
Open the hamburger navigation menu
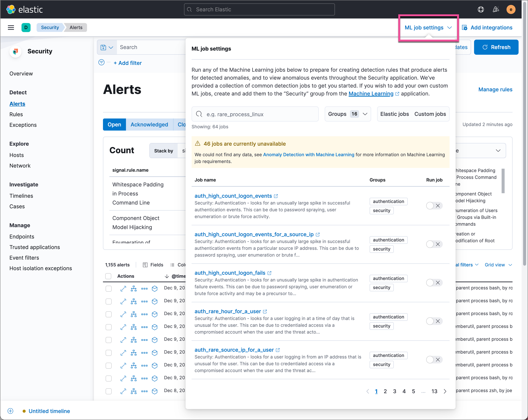tap(11, 27)
